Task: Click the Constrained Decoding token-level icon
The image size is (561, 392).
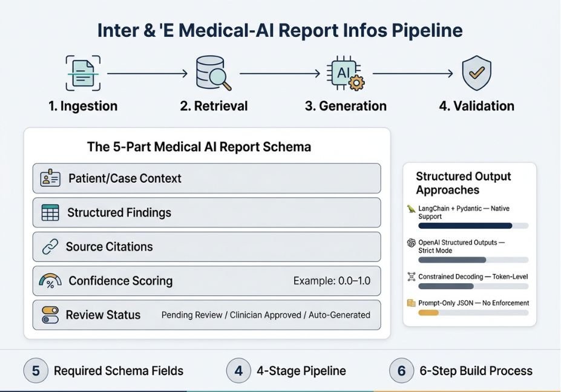Action: point(412,276)
